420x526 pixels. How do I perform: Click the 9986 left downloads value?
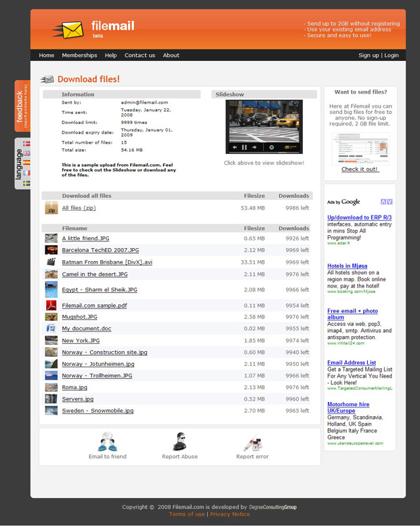tap(297, 208)
